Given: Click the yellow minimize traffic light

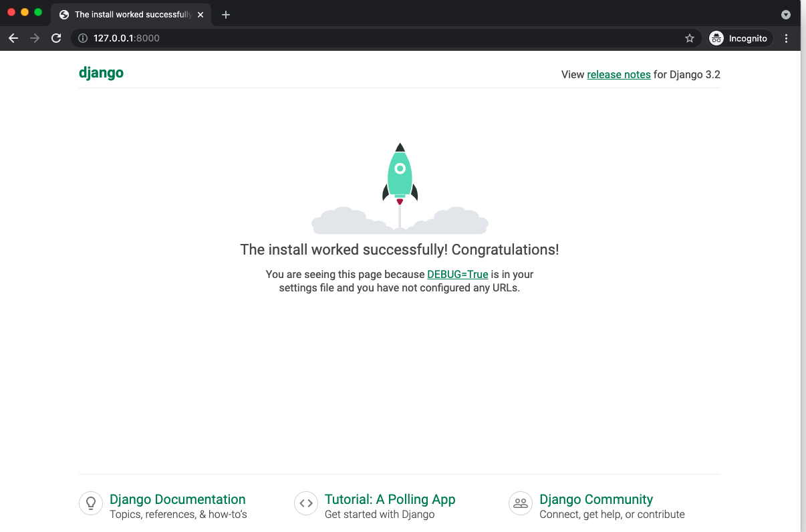Looking at the screenshot, I should click(25, 11).
